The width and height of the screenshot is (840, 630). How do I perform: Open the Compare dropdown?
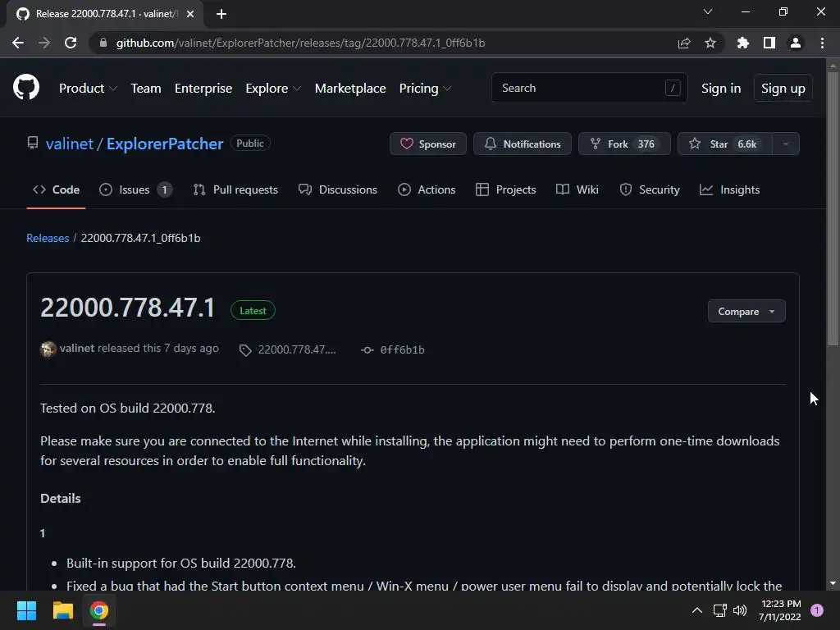pyautogui.click(x=746, y=311)
